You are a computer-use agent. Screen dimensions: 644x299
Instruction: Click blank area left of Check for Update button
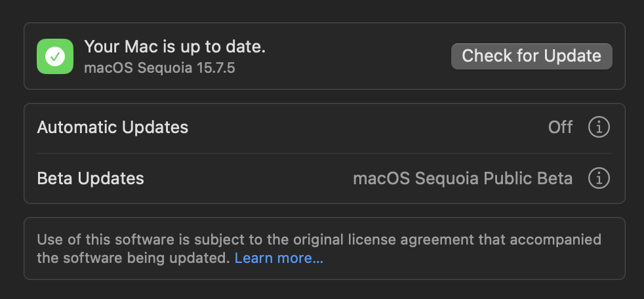pyautogui.click(x=357, y=56)
